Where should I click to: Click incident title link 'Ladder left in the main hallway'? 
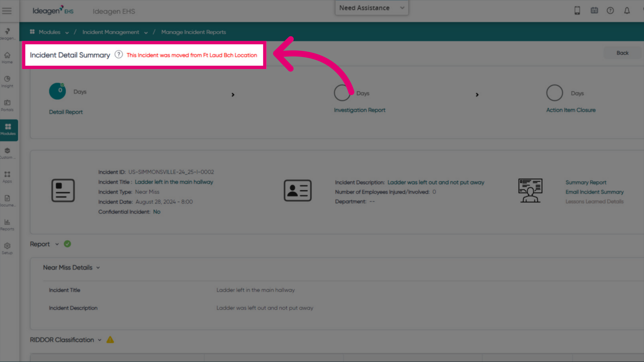click(x=174, y=182)
